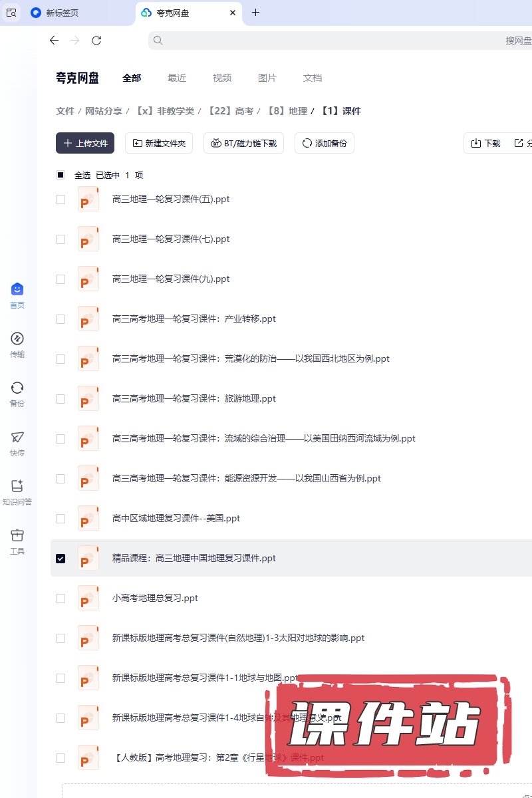Open the 备份 backup sidebar icon
The width and height of the screenshot is (532, 798).
click(x=17, y=388)
